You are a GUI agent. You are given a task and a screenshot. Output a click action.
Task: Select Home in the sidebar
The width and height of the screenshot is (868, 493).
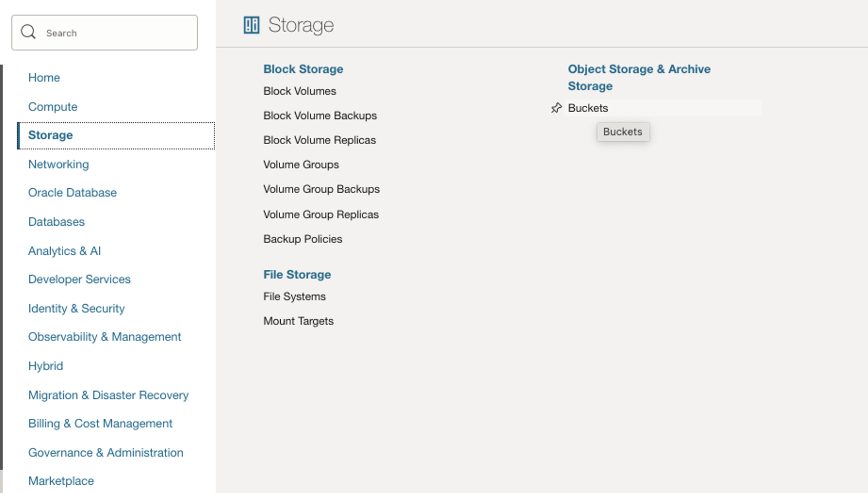[44, 77]
